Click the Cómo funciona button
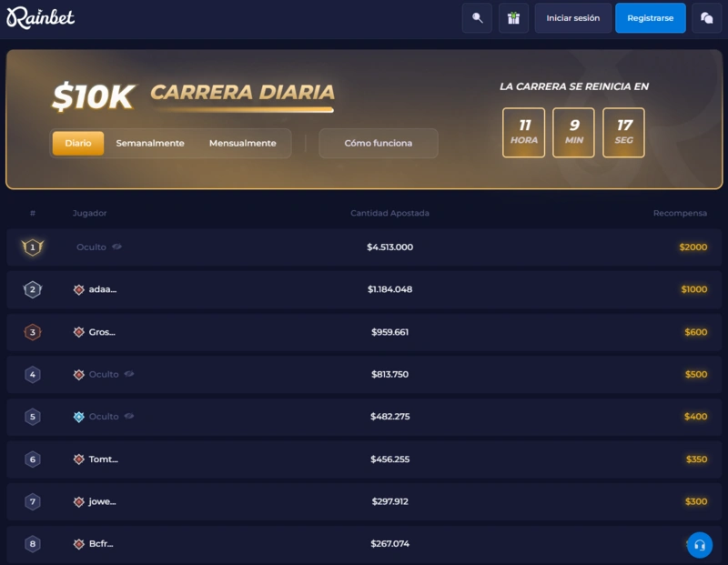 378,144
